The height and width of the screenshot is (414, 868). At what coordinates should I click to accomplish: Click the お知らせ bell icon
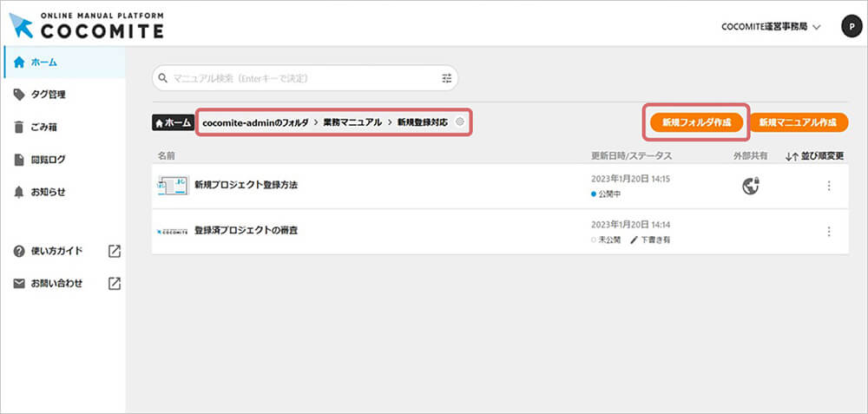(x=19, y=192)
